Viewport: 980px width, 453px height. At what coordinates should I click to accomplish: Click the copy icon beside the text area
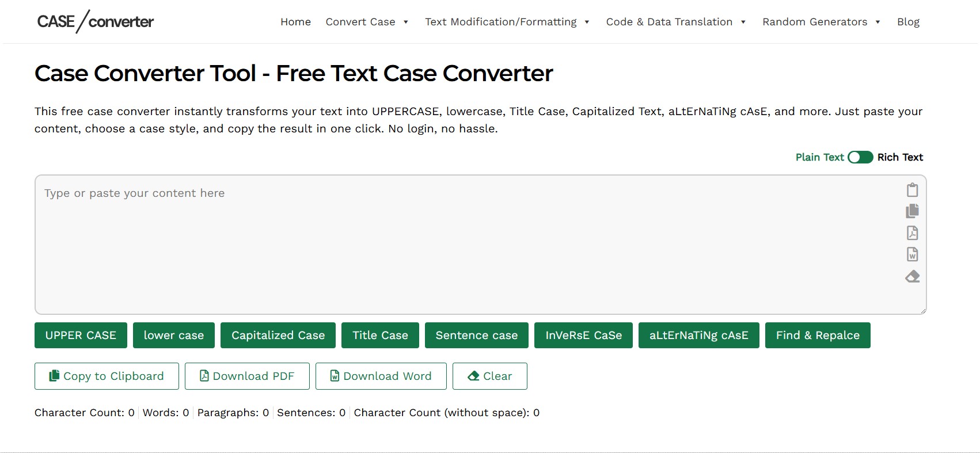coord(912,211)
